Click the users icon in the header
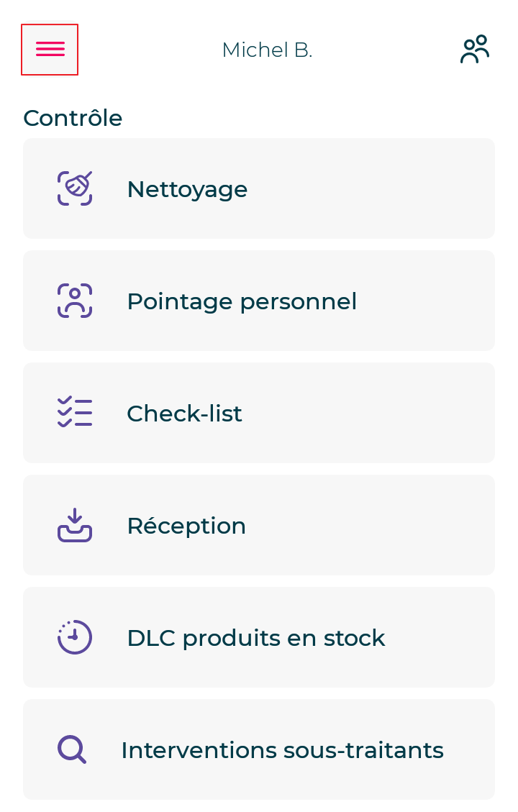This screenshot has height=812, width=518. (475, 49)
